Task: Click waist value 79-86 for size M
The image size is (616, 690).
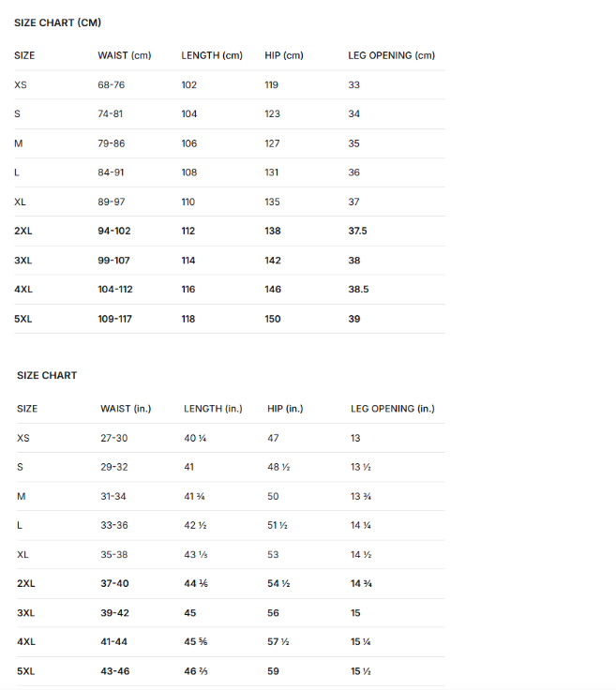Action: (112, 143)
